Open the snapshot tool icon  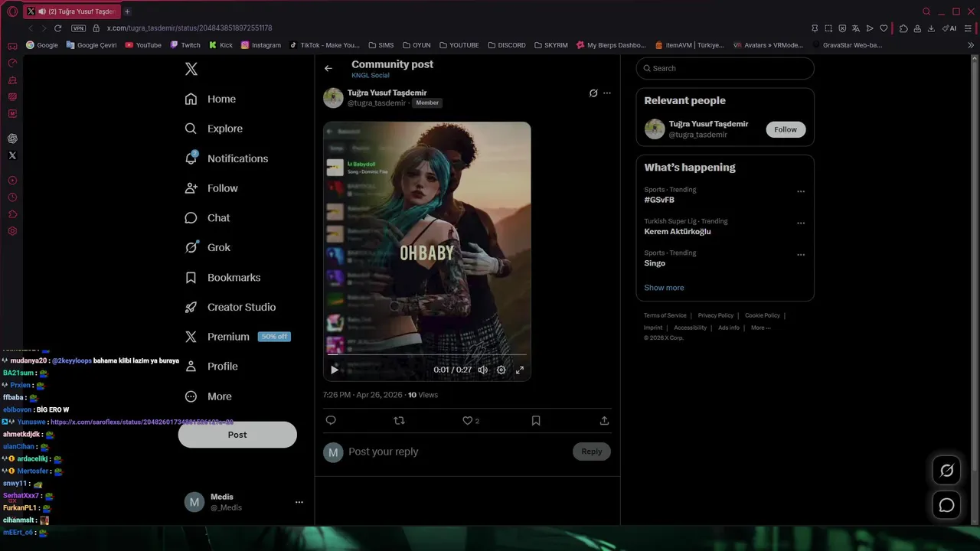[x=828, y=28]
